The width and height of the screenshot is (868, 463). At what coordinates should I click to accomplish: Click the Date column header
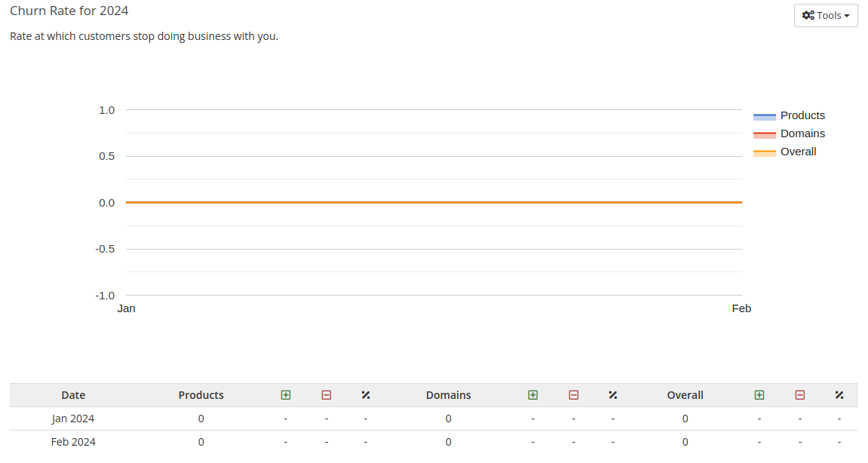73,395
